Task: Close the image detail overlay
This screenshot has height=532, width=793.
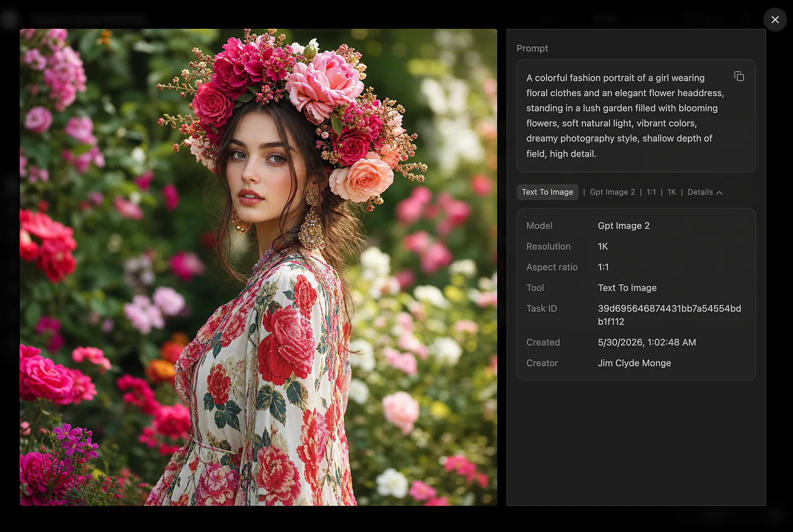Action: pos(775,20)
